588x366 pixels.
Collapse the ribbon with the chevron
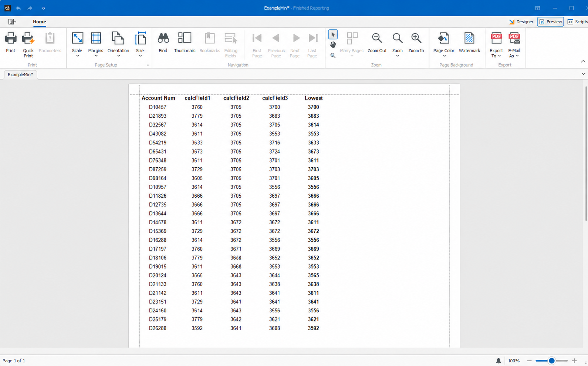[583, 61]
